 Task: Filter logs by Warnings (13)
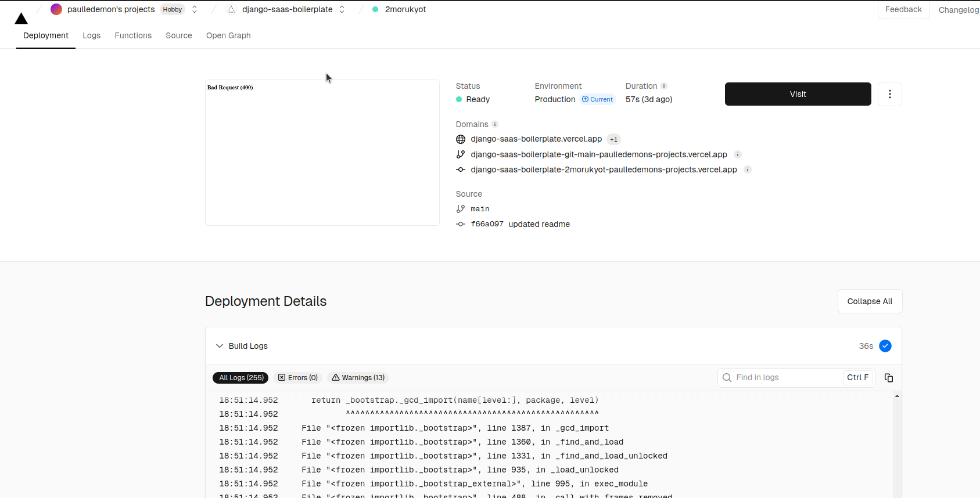click(x=358, y=378)
